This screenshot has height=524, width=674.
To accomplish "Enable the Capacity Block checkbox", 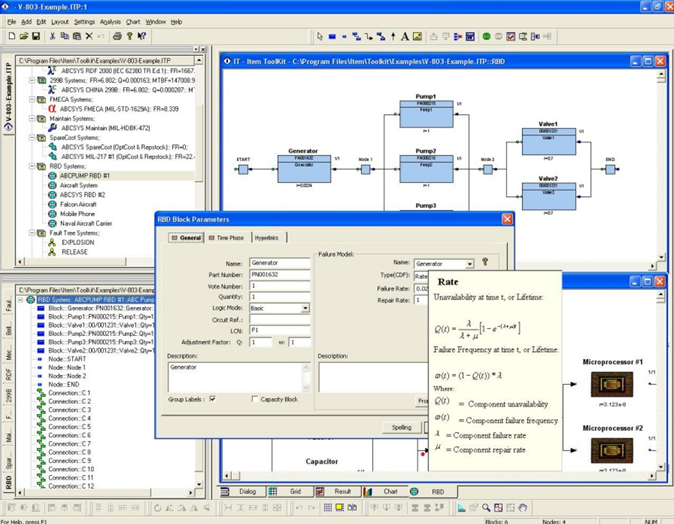I will (x=255, y=399).
